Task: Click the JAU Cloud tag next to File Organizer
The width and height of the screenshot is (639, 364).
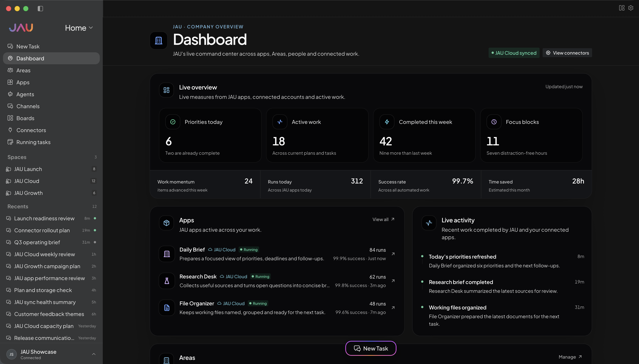Action: click(231, 303)
